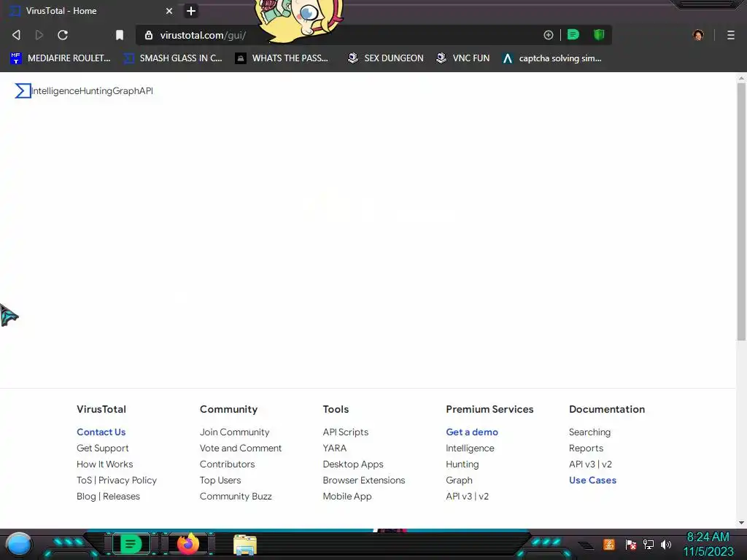Click the VirusTotal sigma logo
This screenshot has width=747, height=560.
click(x=23, y=90)
